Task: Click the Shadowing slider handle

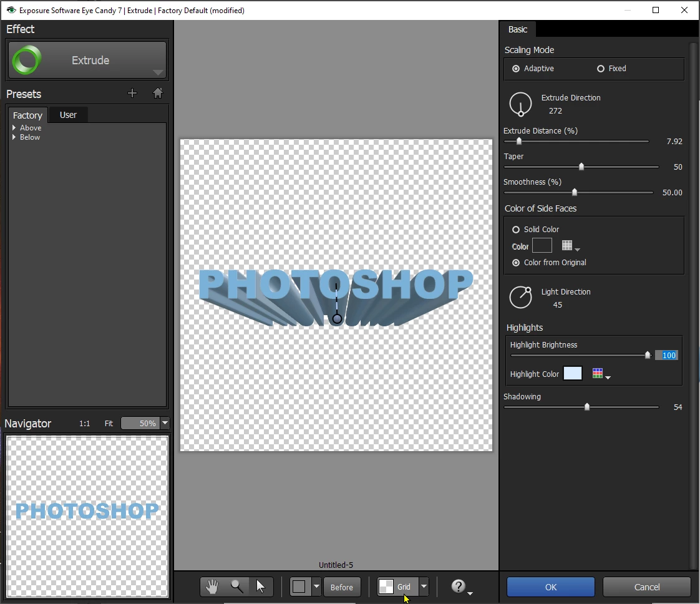Action: pos(587,407)
